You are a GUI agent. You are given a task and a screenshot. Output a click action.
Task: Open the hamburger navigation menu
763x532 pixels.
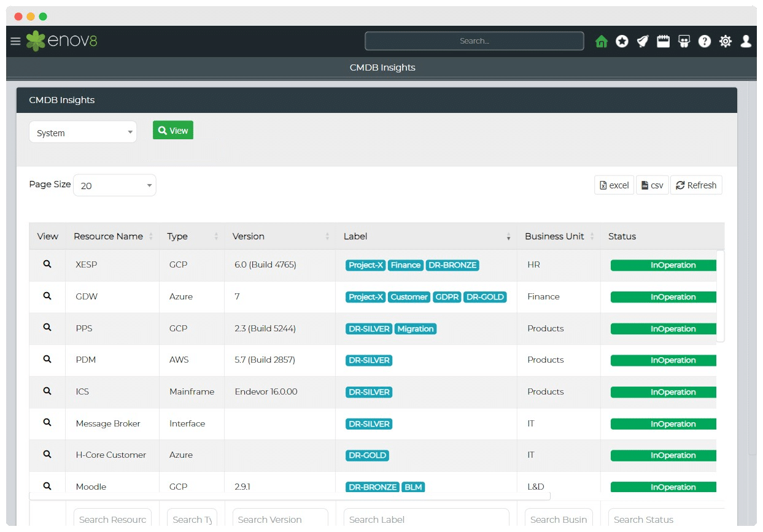coord(15,41)
